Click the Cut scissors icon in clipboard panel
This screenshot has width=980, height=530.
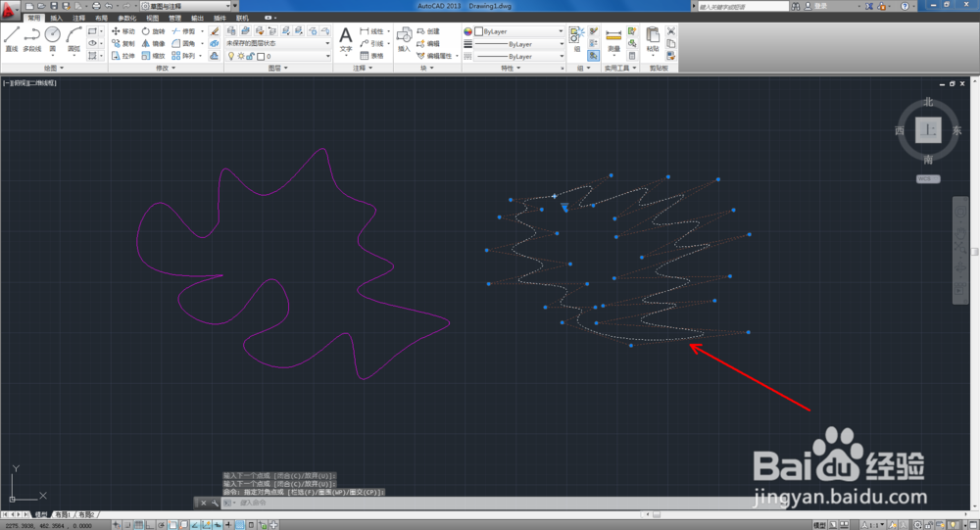click(x=670, y=30)
